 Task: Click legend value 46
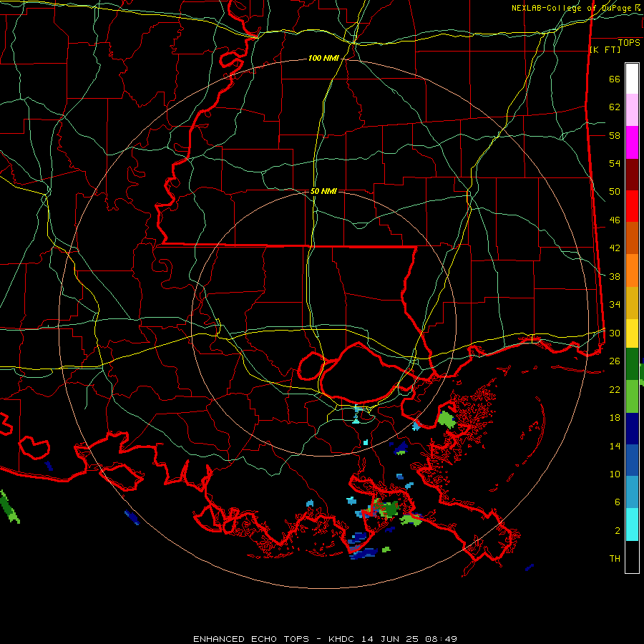click(x=615, y=220)
